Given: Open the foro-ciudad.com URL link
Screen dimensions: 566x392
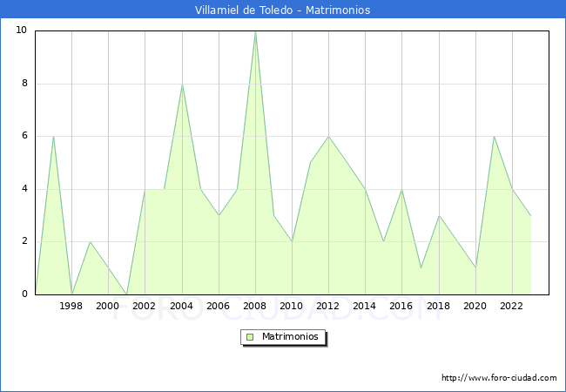Looking at the screenshot, I should click(x=499, y=378).
